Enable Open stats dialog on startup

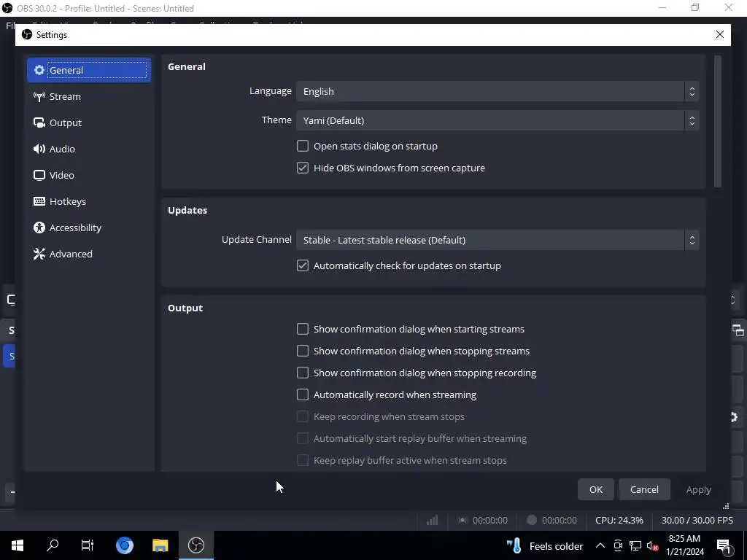(x=303, y=146)
